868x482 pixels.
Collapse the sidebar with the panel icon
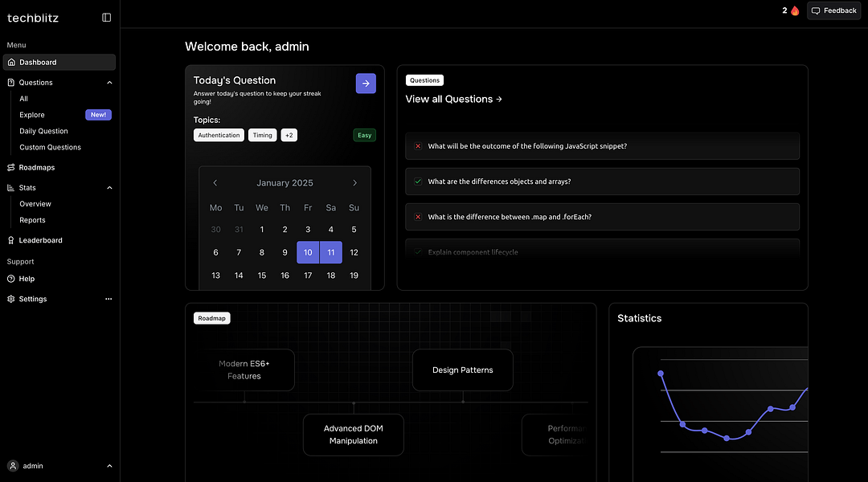click(x=106, y=18)
